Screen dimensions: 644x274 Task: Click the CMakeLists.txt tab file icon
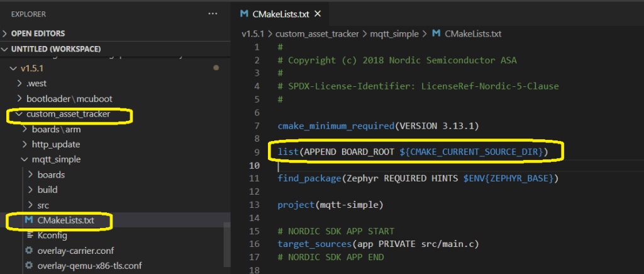(x=244, y=13)
